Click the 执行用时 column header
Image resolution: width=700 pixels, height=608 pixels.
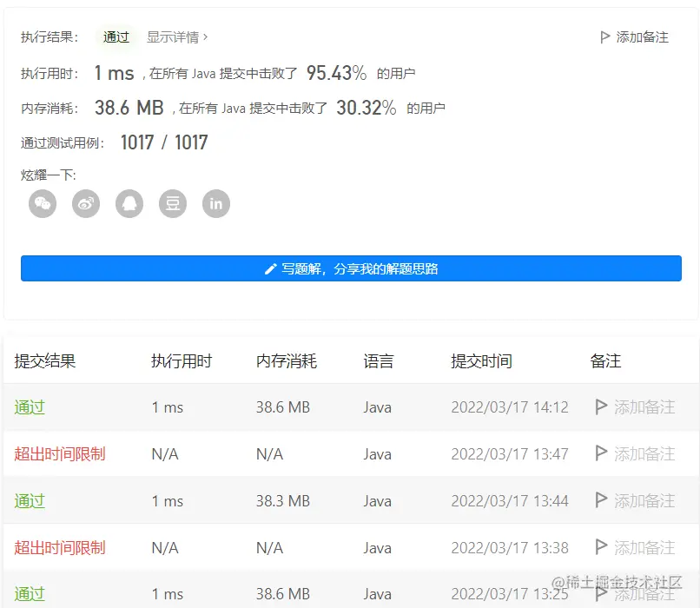(x=182, y=361)
